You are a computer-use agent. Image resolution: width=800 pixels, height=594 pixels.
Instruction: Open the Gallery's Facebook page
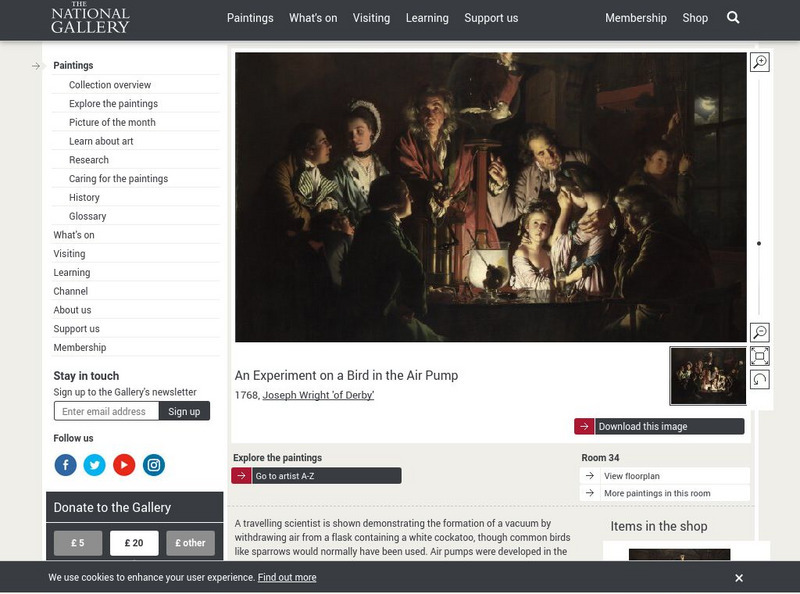point(65,465)
